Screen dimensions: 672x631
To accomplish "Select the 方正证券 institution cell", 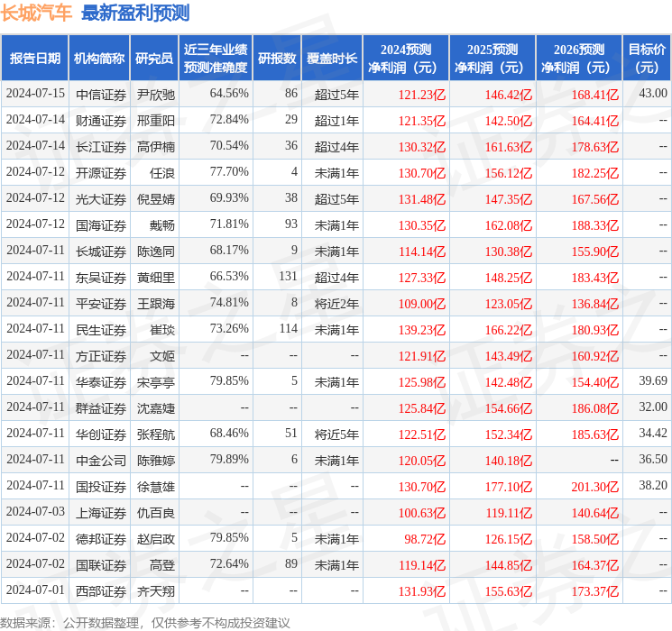I will [x=101, y=356].
